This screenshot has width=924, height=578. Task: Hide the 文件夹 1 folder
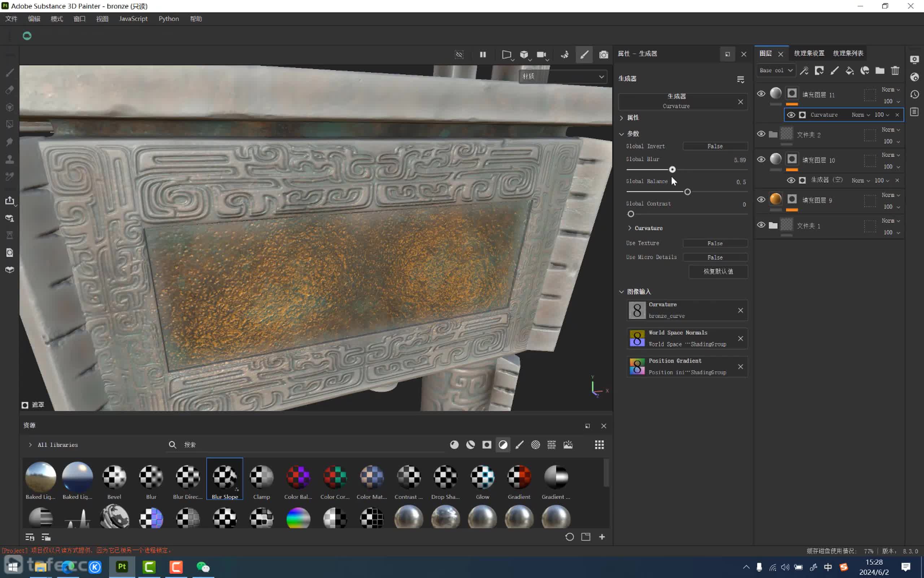click(761, 225)
